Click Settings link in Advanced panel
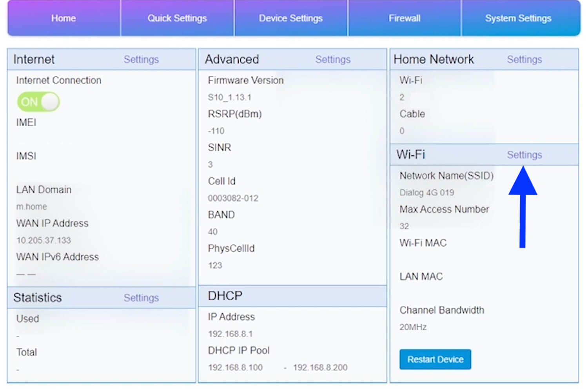This screenshot has height=392, width=588. (x=333, y=60)
